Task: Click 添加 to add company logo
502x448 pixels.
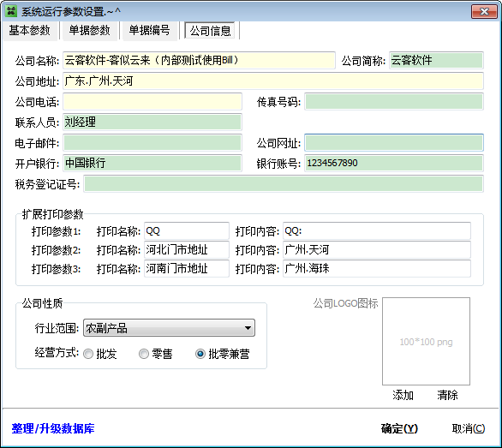Action: pyautogui.click(x=403, y=395)
